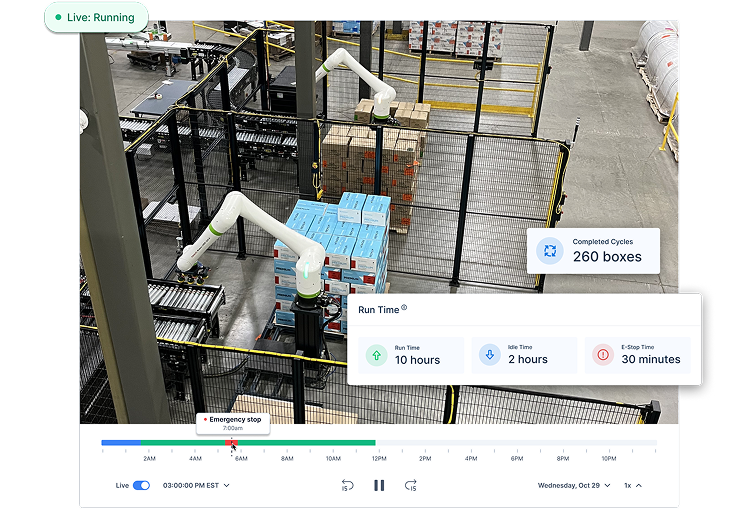This screenshot has width=746, height=510.
Task: Click the blue Idle Time down-arrow icon
Action: point(490,355)
